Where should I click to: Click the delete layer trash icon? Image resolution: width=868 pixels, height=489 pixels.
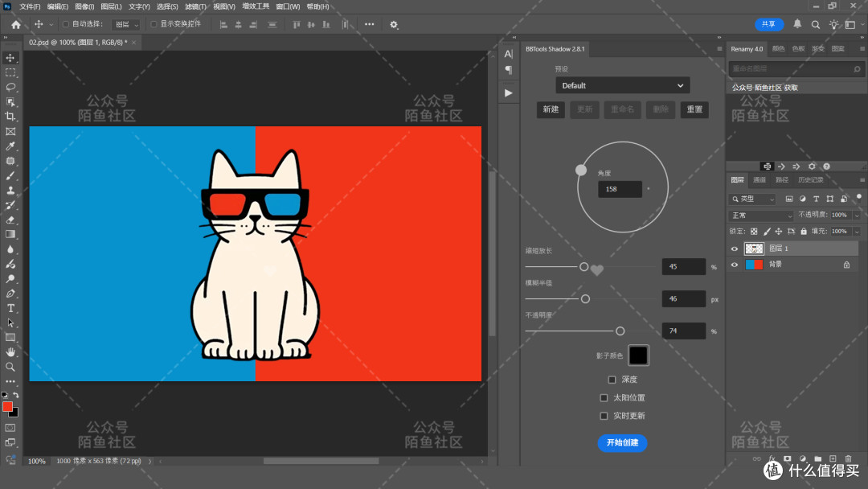[x=848, y=458]
